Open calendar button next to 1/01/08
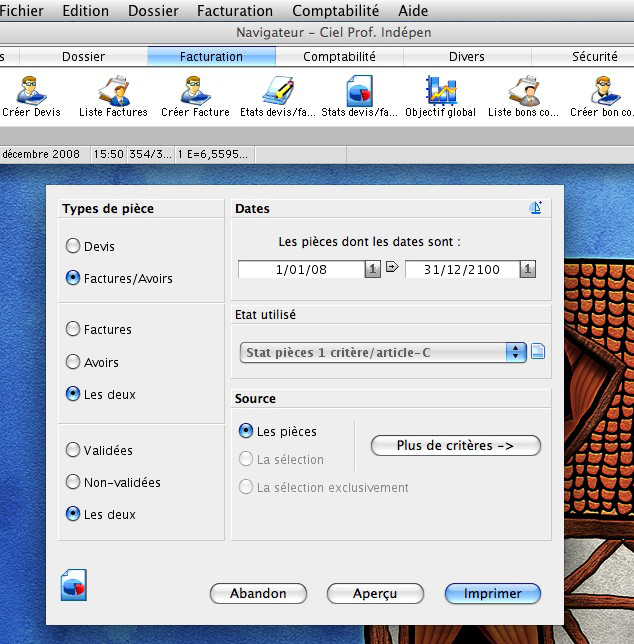Screen dimensions: 634x644 (x=372, y=269)
